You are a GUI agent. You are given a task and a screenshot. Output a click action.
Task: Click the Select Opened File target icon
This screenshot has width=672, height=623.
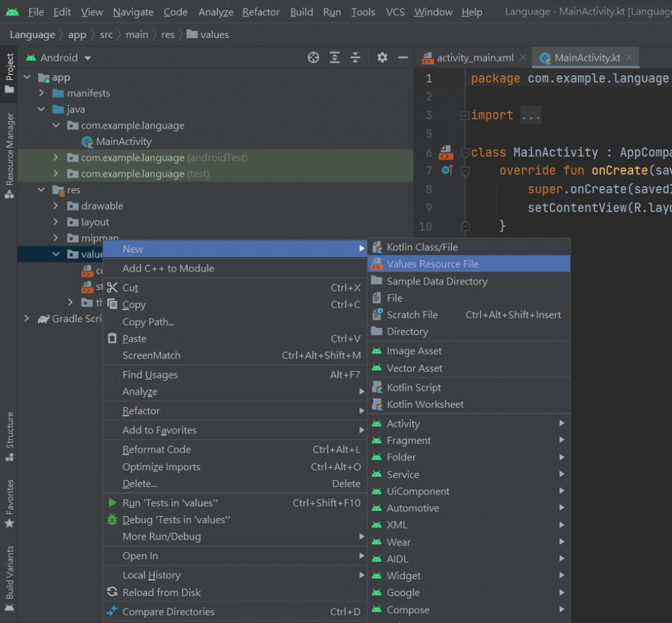(313, 57)
